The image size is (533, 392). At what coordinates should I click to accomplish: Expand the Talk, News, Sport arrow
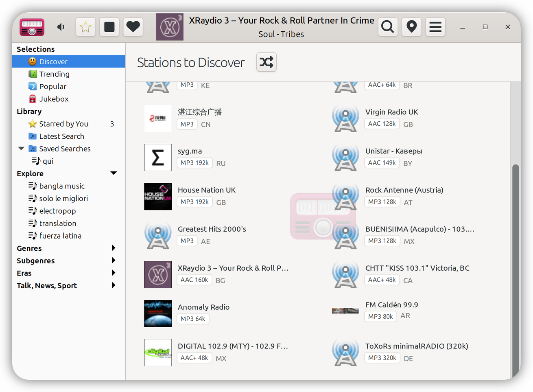[x=114, y=285]
